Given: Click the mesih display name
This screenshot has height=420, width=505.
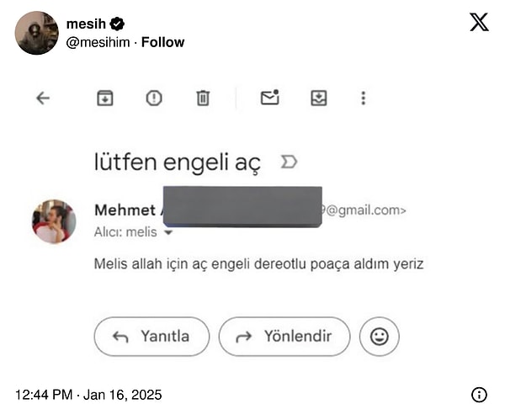Looking at the screenshot, I should tap(86, 24).
